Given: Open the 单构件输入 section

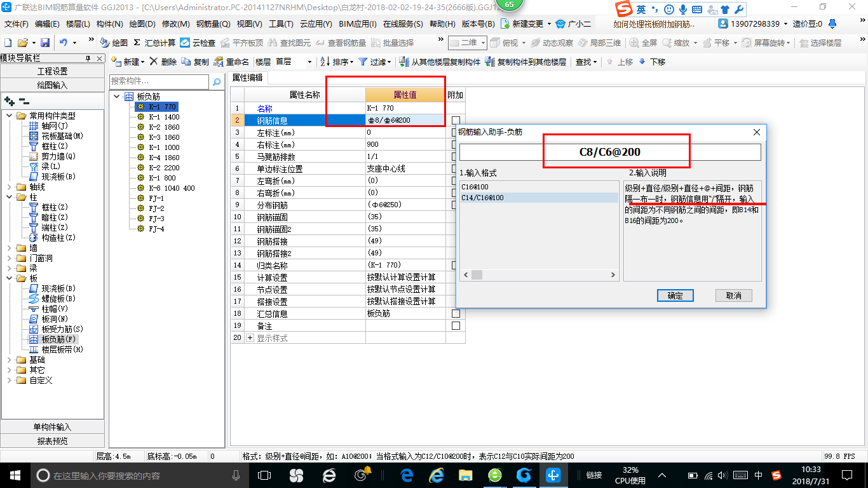Looking at the screenshot, I should [53, 427].
